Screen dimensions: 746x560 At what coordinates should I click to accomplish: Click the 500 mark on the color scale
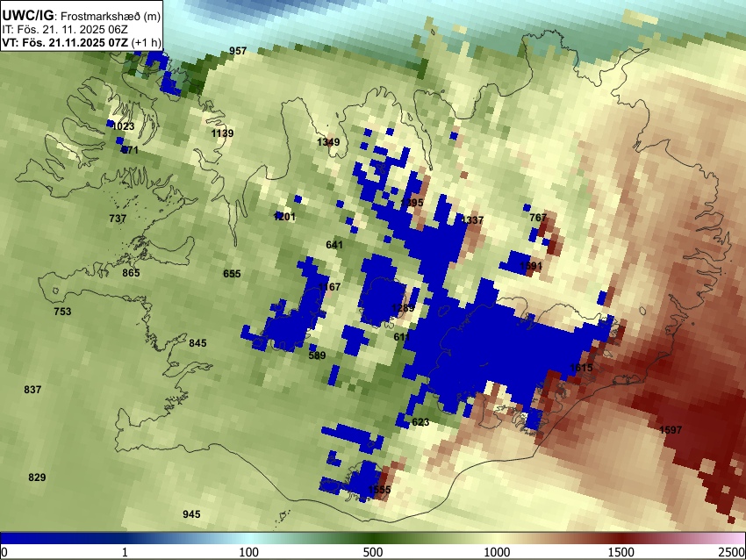point(373,552)
